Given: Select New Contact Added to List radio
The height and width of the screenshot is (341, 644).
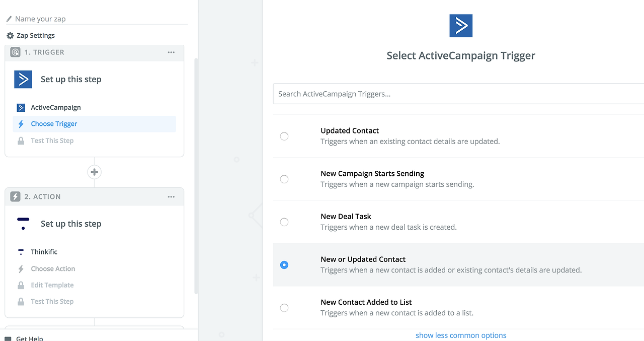Looking at the screenshot, I should (x=284, y=307).
